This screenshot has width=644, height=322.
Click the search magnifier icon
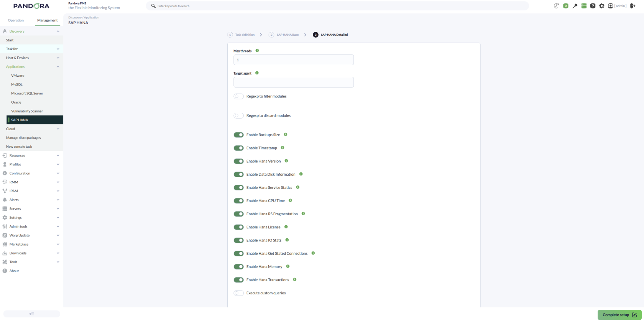153,6
